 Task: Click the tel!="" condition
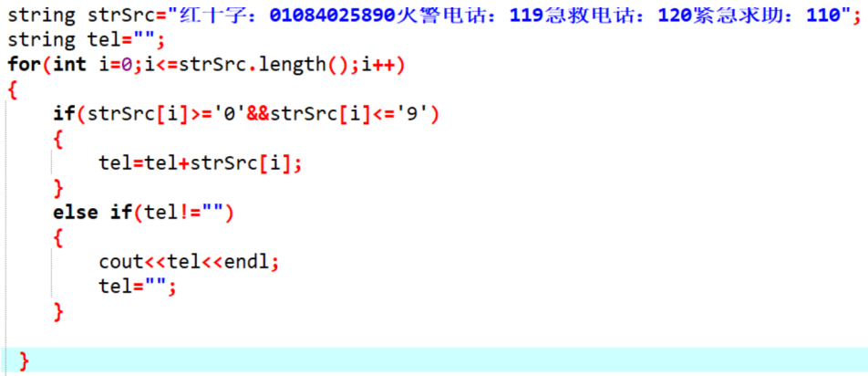[x=183, y=214]
